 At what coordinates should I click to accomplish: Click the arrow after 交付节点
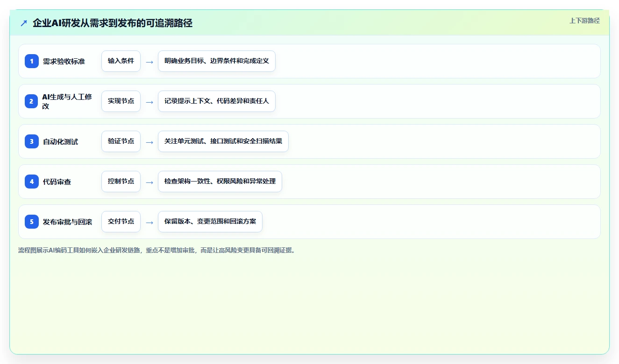pos(149,222)
